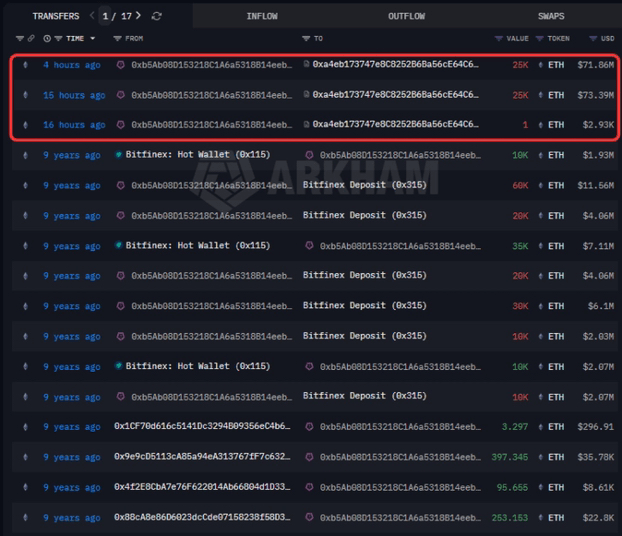Open the '4 hours ago' transaction link

71,65
